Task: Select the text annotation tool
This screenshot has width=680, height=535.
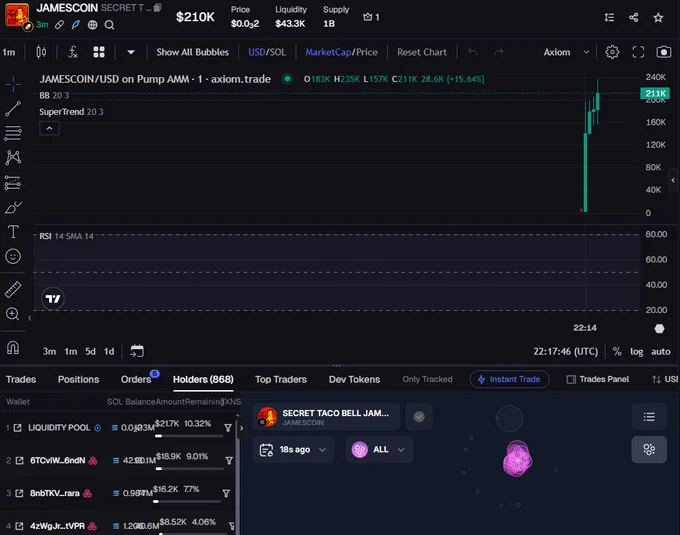Action: 13,232
